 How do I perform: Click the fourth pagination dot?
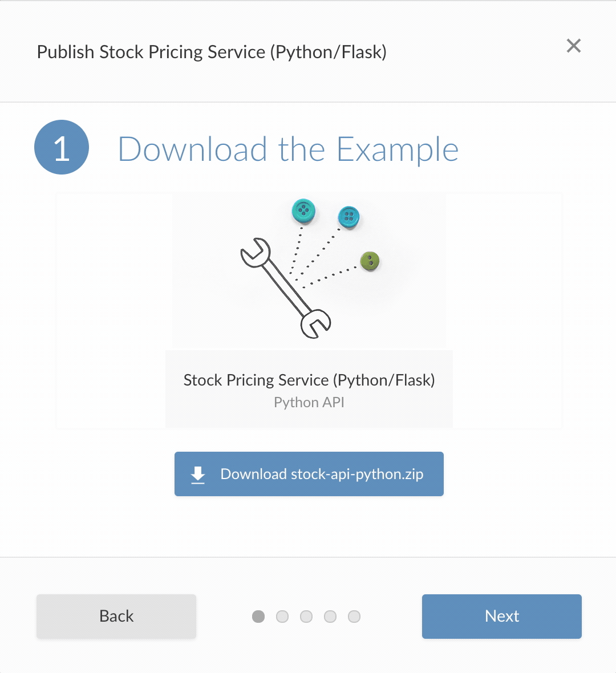coord(330,617)
